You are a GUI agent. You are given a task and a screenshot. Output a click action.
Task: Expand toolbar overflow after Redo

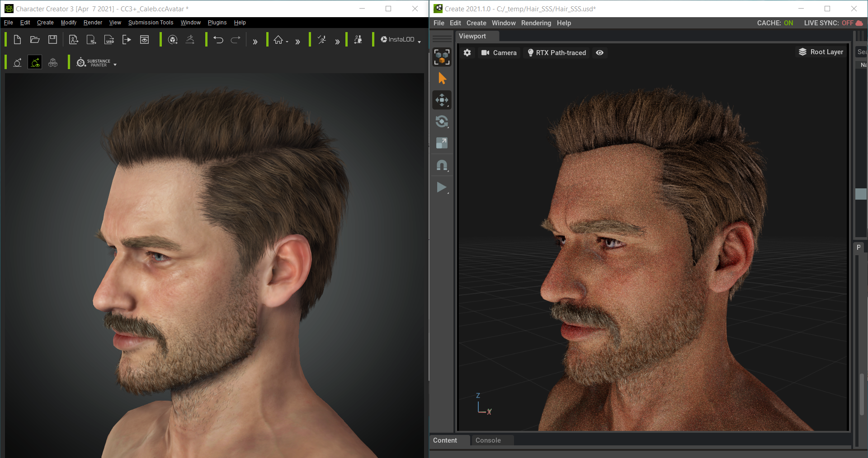[255, 42]
